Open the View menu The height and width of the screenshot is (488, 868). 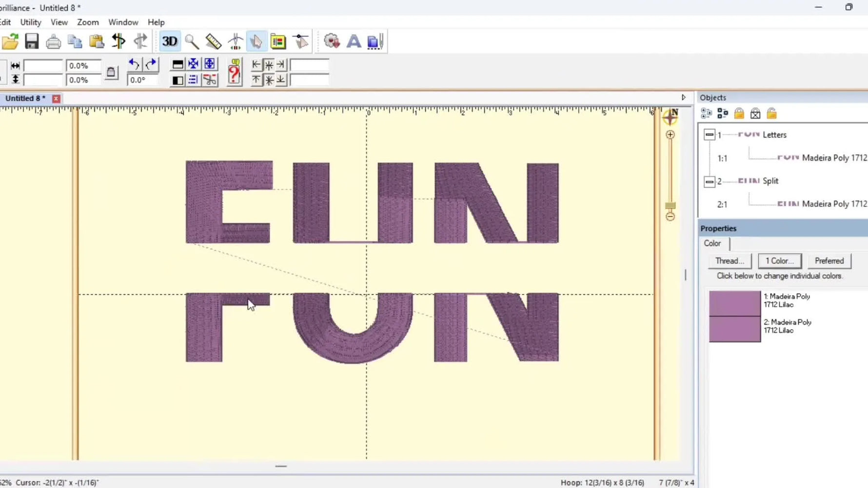pos(59,22)
